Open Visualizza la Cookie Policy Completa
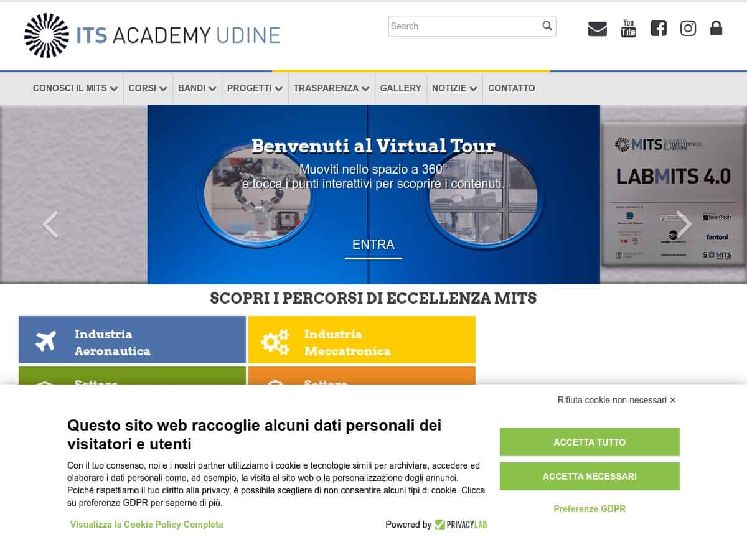Viewport: 747px width, 560px height. point(147,525)
